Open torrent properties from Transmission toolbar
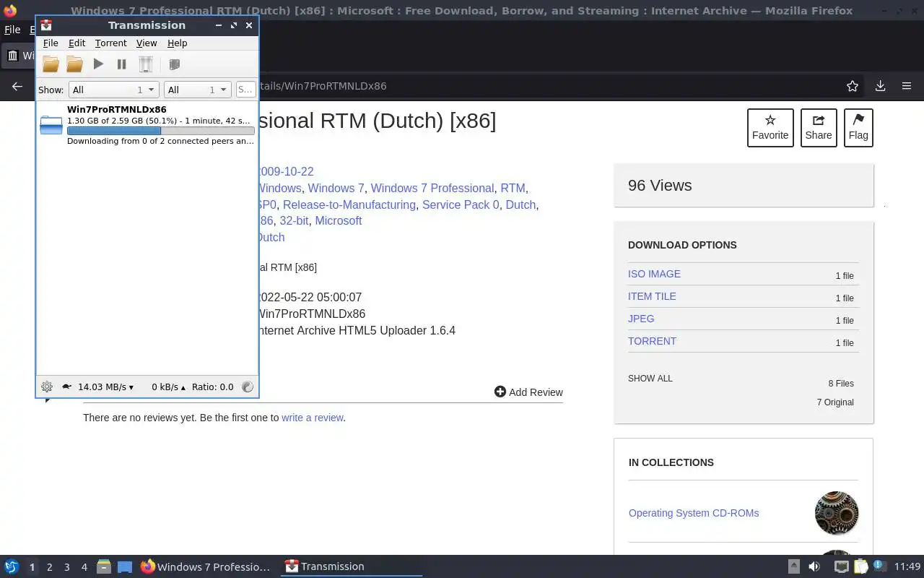Screen dimensions: 924x578 (174, 64)
